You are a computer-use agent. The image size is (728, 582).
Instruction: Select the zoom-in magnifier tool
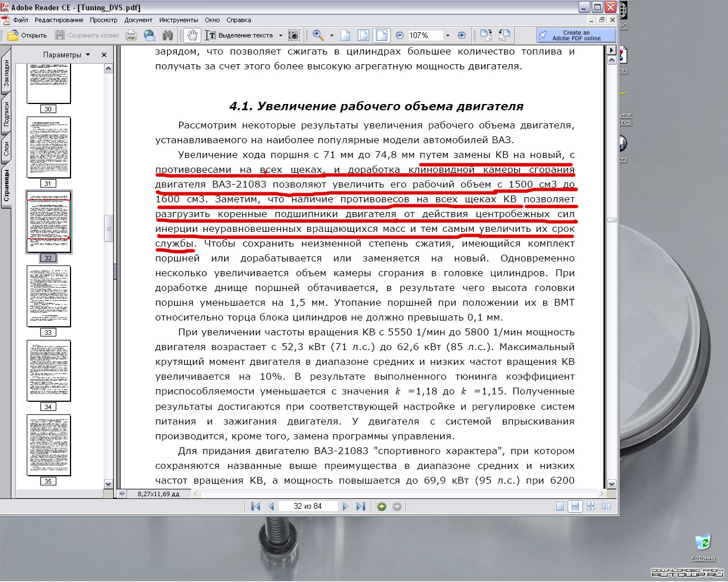point(318,35)
